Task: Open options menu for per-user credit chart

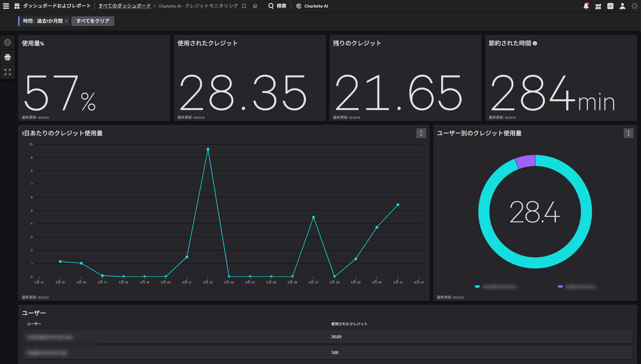Action: point(628,133)
